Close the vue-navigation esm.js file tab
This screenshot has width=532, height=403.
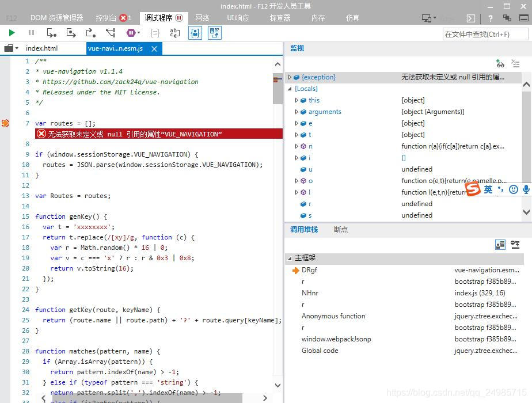tap(154, 49)
